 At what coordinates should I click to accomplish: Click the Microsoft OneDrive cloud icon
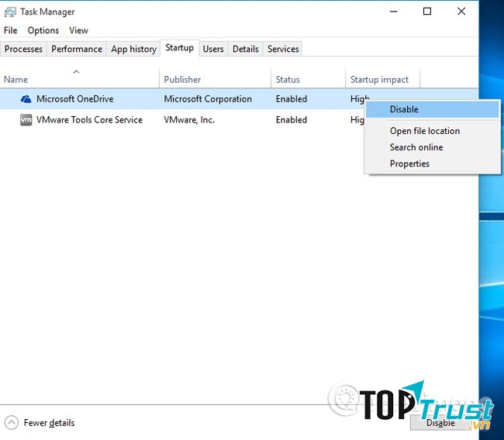[x=26, y=99]
